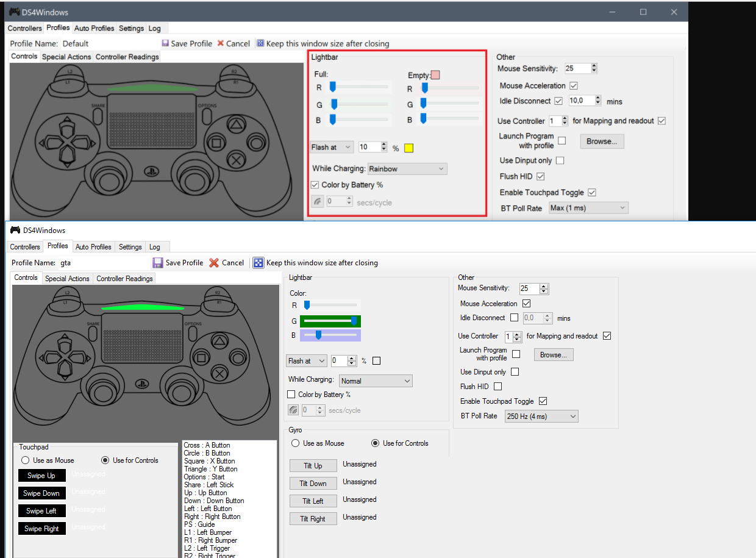The width and height of the screenshot is (756, 558).
Task: Click rainbow icon beside secs/cycle, Default window
Action: pyautogui.click(x=318, y=201)
